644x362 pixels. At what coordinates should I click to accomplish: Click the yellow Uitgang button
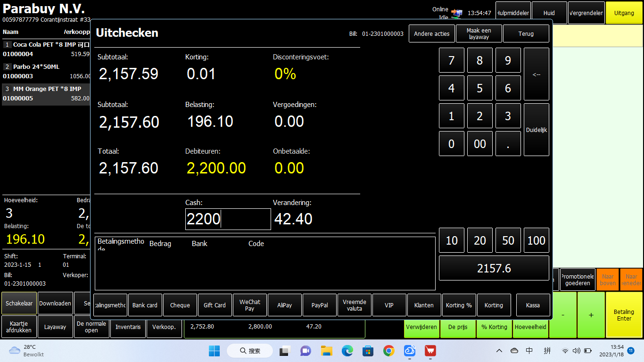point(624,13)
